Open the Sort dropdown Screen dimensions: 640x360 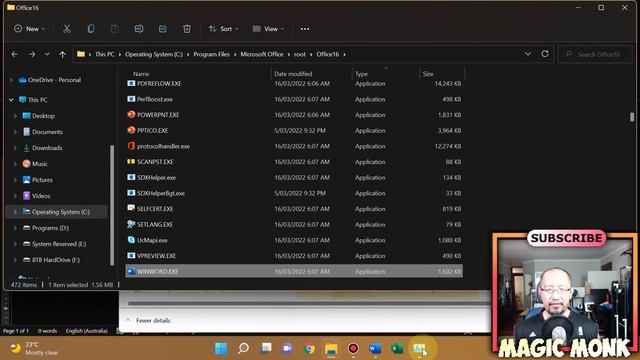223,29
